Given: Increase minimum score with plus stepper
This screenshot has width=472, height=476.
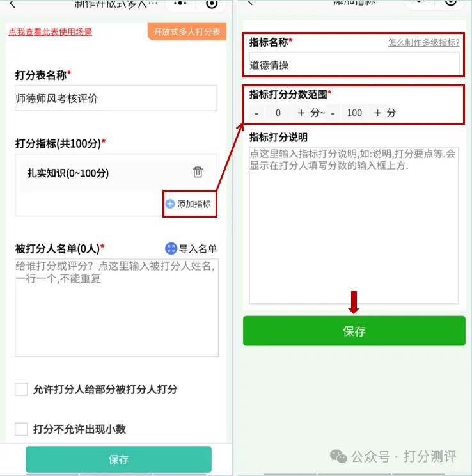Looking at the screenshot, I should pyautogui.click(x=301, y=113).
